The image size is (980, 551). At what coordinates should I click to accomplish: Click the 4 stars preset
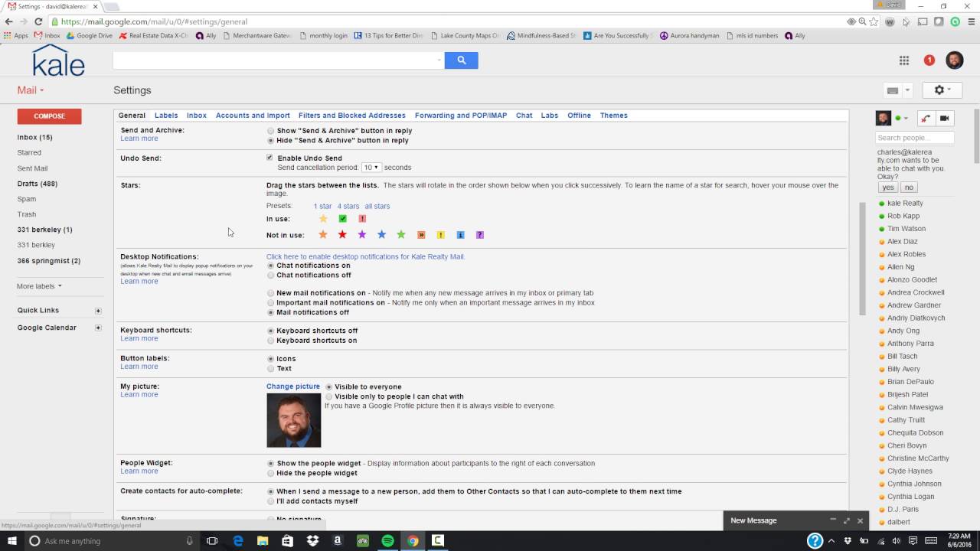point(348,206)
